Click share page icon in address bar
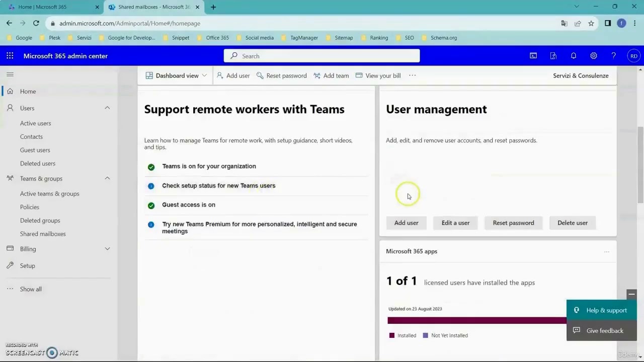This screenshot has height=362, width=644. coord(578,23)
